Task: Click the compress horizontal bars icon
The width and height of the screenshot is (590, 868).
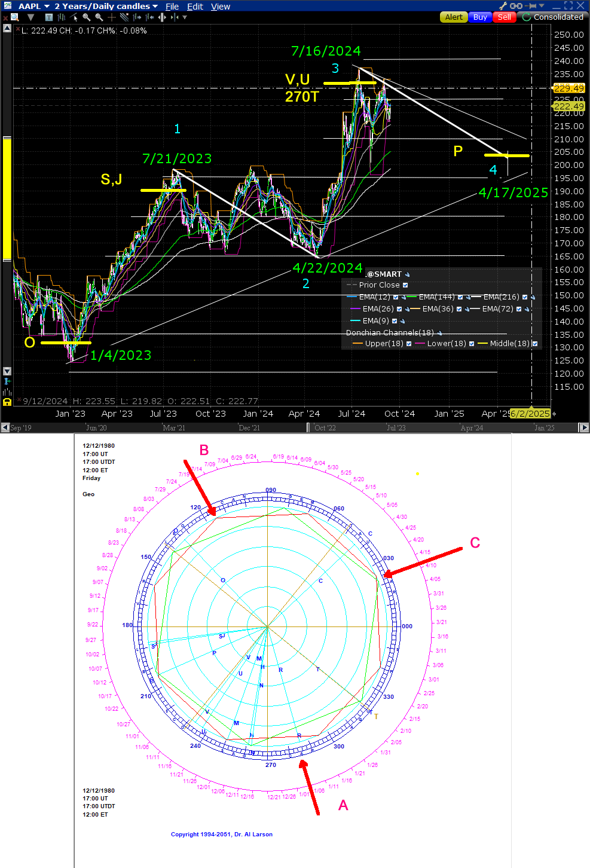Action: (x=175, y=17)
